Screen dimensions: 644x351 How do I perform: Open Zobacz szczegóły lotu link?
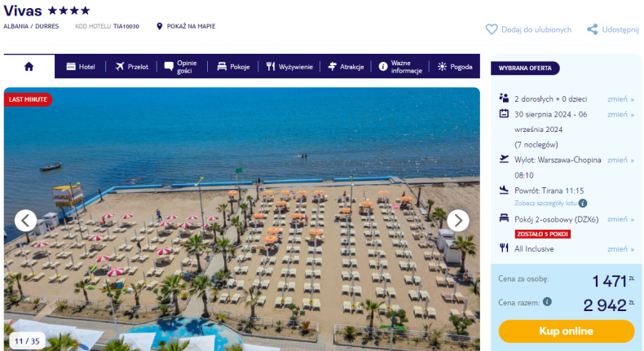[x=545, y=204]
